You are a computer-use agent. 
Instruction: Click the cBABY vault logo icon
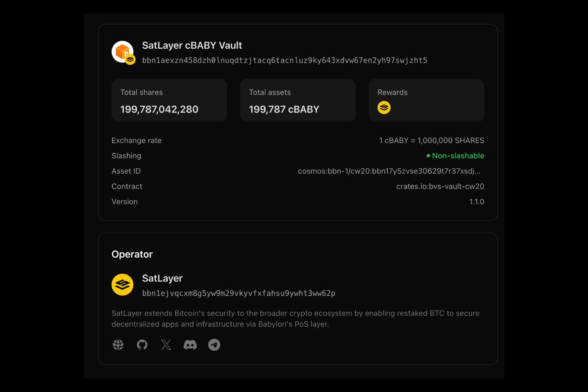point(123,52)
